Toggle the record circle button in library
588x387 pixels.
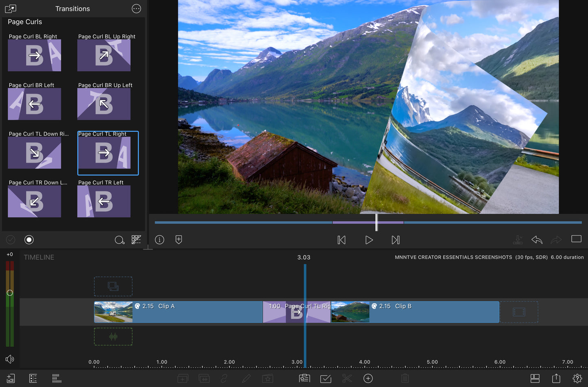tap(29, 240)
